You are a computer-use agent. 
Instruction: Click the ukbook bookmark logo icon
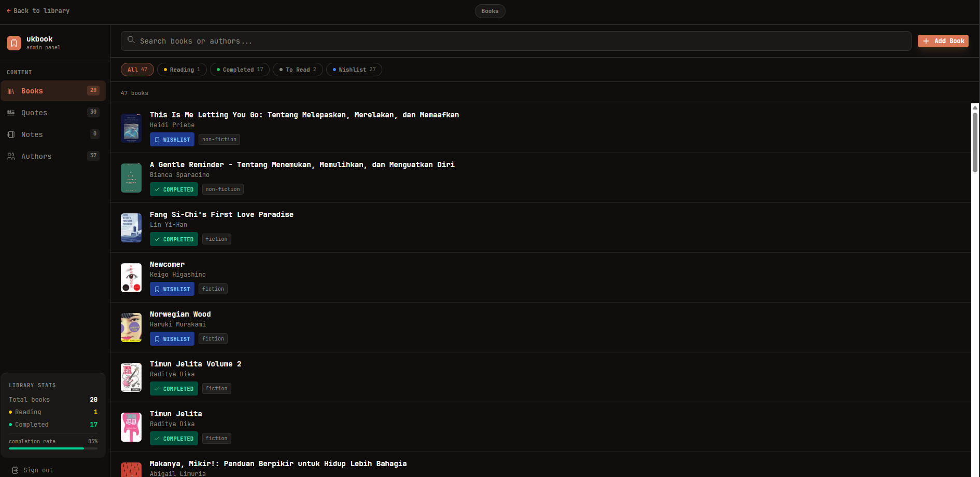(14, 43)
